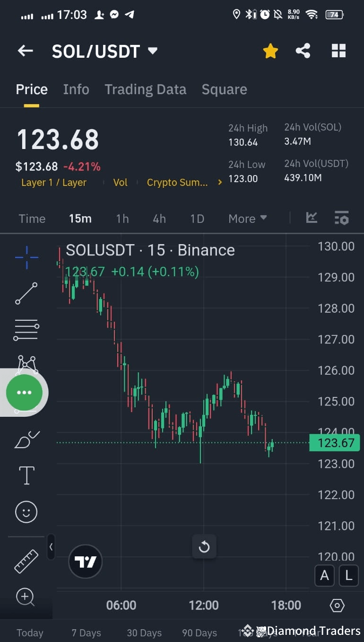Toggle SOL/USDT as a favorite
Viewport: 364px width, 642px height.
tap(270, 51)
